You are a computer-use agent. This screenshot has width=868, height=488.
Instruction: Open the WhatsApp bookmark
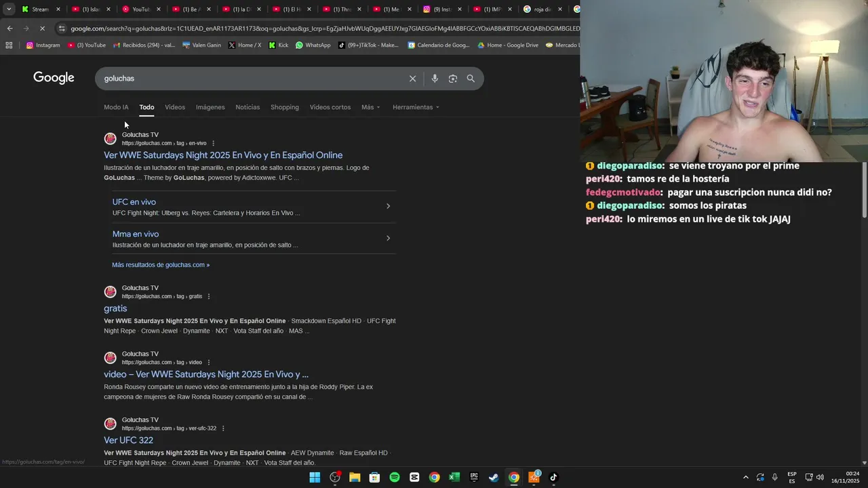[x=313, y=45]
